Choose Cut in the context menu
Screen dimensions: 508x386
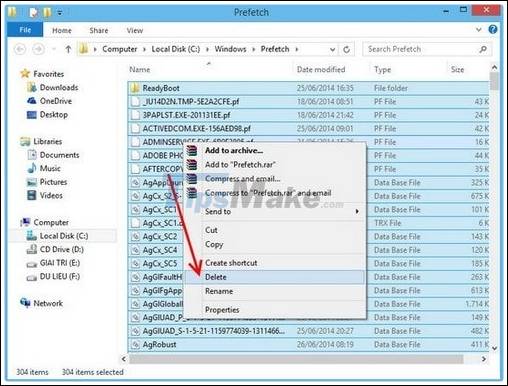click(211, 230)
